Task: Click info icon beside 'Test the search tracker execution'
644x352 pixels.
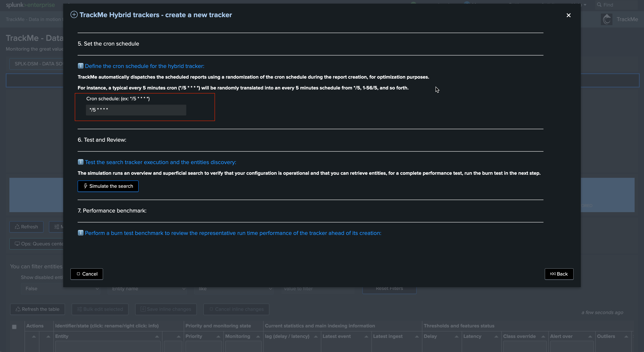Action: pos(80,162)
